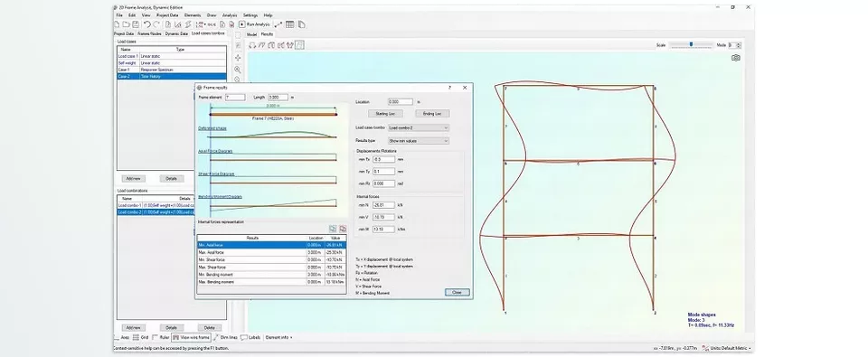
Task: Toggle View wire frame
Action: (191, 337)
